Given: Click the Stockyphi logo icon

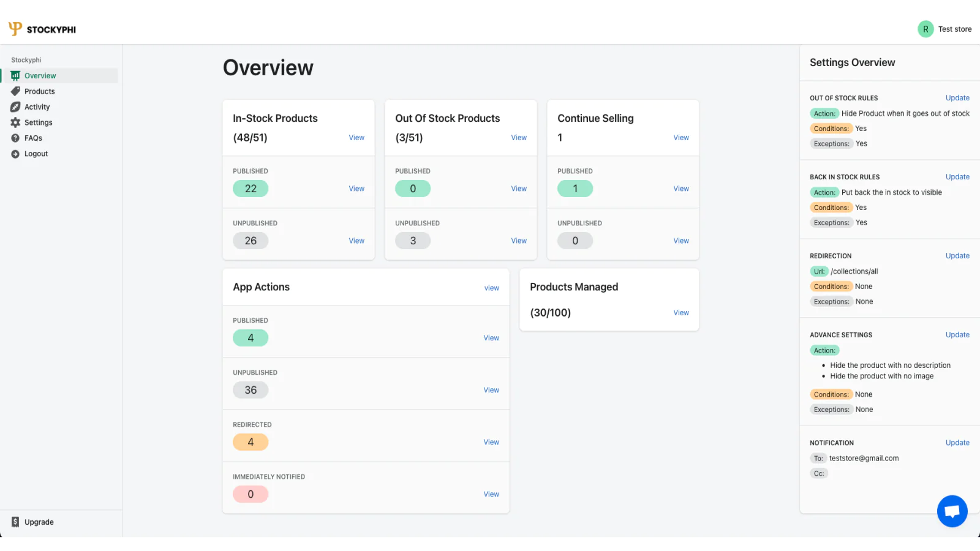Looking at the screenshot, I should pos(15,29).
